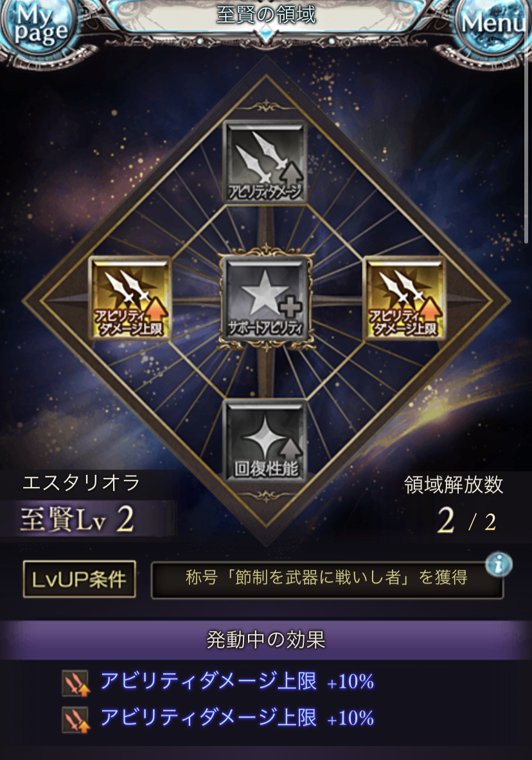
Task: Open the Menu button
Action: [493, 24]
